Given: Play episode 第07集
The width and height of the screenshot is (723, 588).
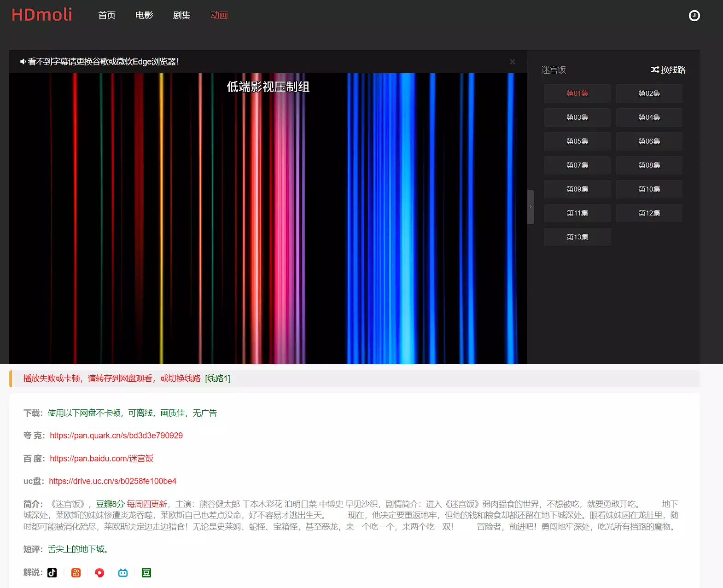Looking at the screenshot, I should pyautogui.click(x=577, y=165).
